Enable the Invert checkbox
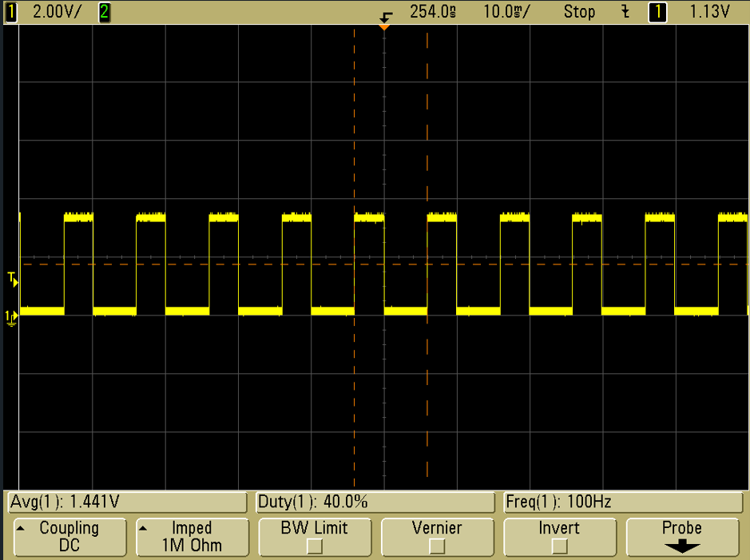The image size is (750, 560). coord(560,546)
